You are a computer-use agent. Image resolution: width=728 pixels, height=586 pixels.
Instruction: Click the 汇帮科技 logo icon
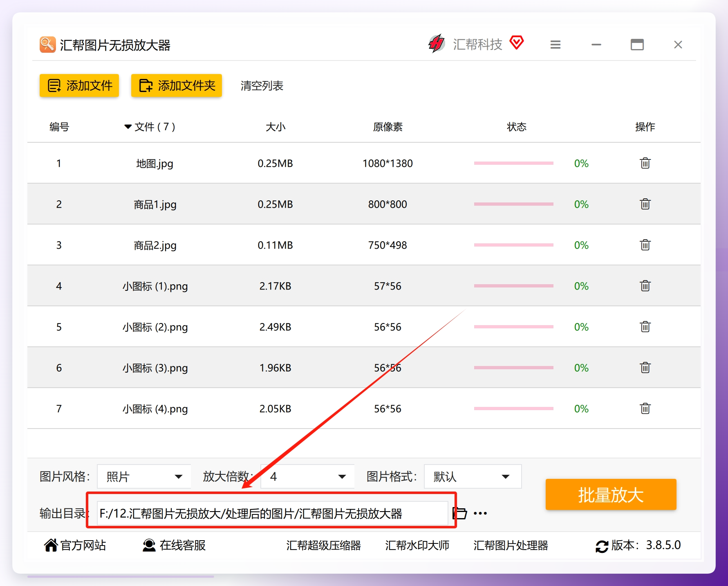(437, 43)
